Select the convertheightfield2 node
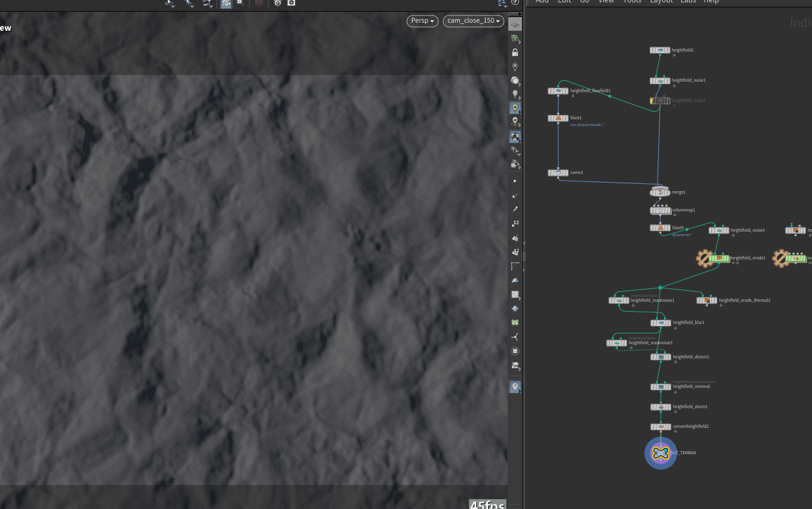This screenshot has width=812, height=509. coord(661,427)
